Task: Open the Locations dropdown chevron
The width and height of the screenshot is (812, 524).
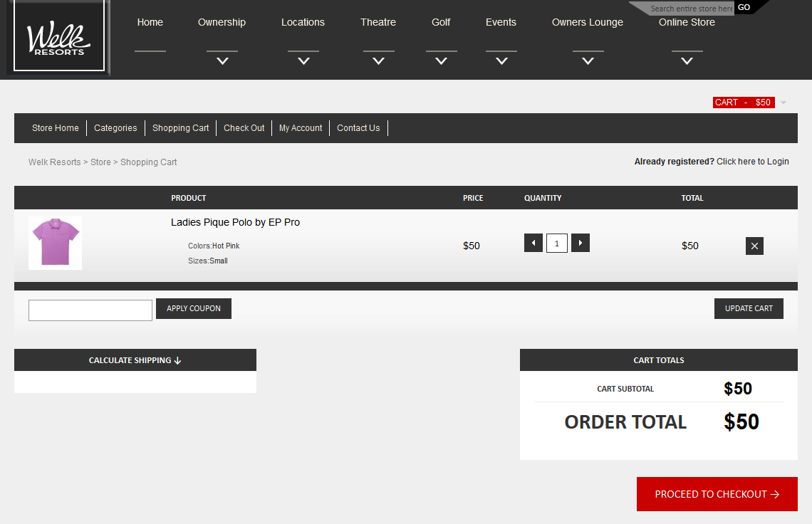Action: point(303,61)
